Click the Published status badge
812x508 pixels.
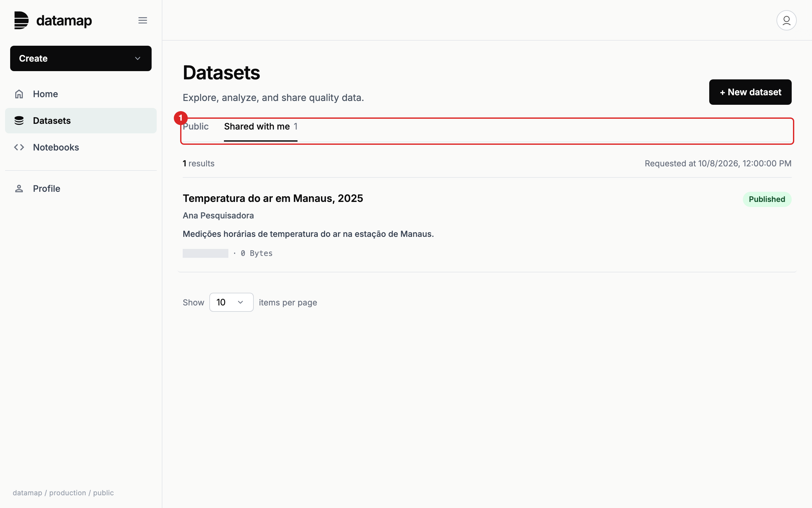(767, 199)
